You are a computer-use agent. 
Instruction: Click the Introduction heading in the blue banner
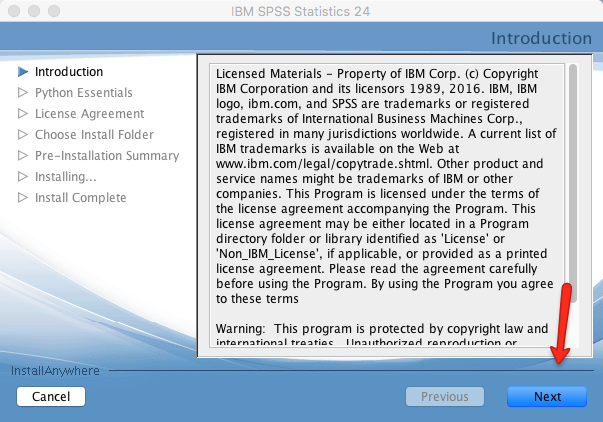[541, 38]
